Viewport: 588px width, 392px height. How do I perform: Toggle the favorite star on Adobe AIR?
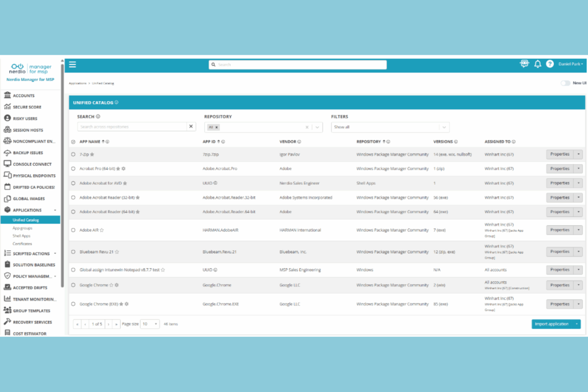102,230
